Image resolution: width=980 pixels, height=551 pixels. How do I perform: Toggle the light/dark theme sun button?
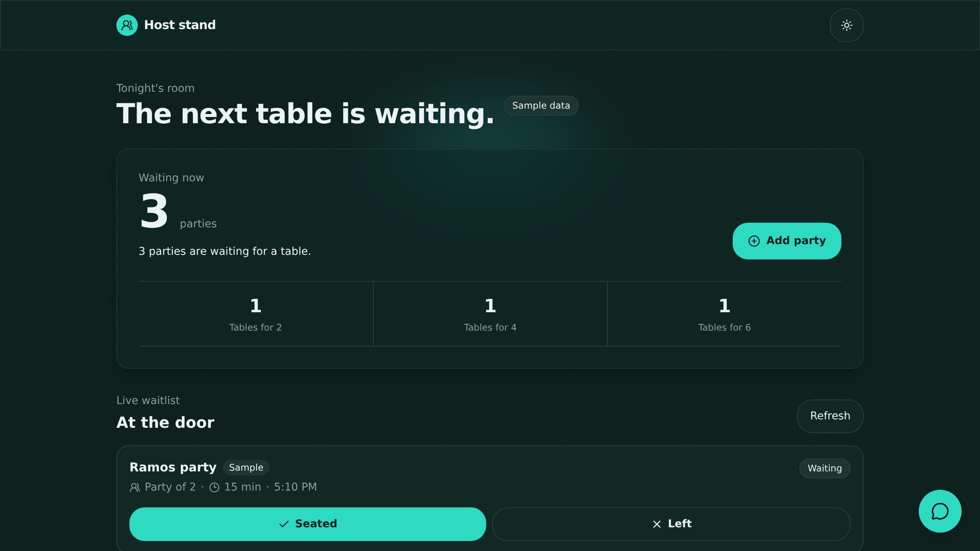[846, 25]
